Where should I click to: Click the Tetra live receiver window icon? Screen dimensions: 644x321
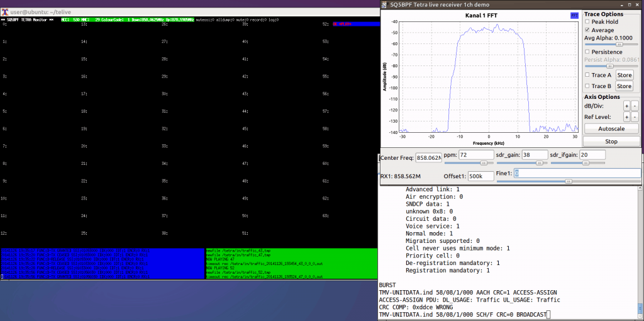[385, 4]
